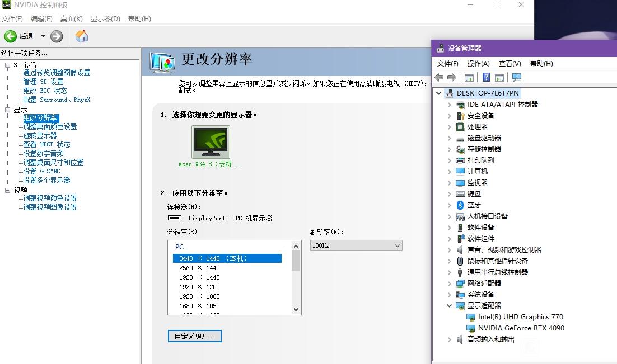Viewport: 617px width, 364px height.
Task: Click the Forward arrow in NVIDIA toolbar
Action: click(57, 36)
